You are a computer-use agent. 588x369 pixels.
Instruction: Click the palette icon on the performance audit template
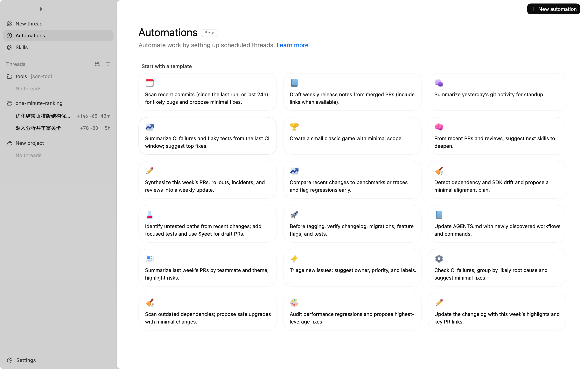[x=294, y=303]
